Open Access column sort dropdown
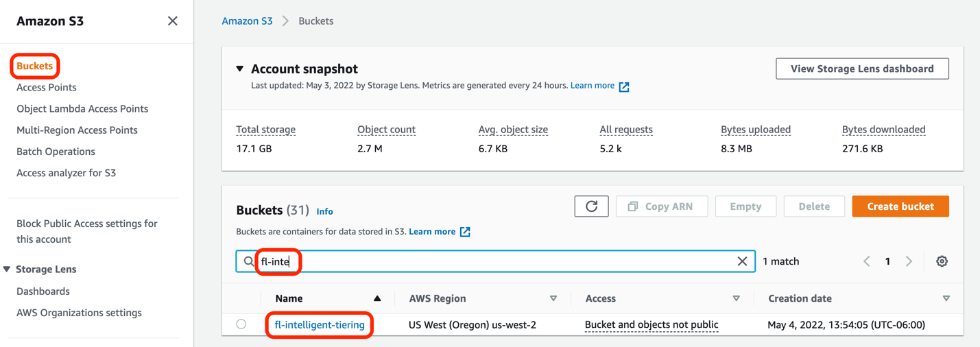This screenshot has width=980, height=347. [736, 299]
